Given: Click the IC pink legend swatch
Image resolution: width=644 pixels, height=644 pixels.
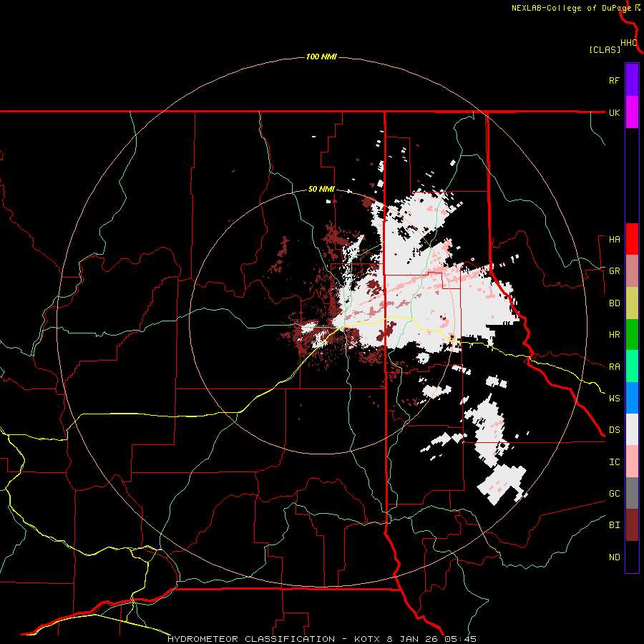Looking at the screenshot, I should (632, 462).
